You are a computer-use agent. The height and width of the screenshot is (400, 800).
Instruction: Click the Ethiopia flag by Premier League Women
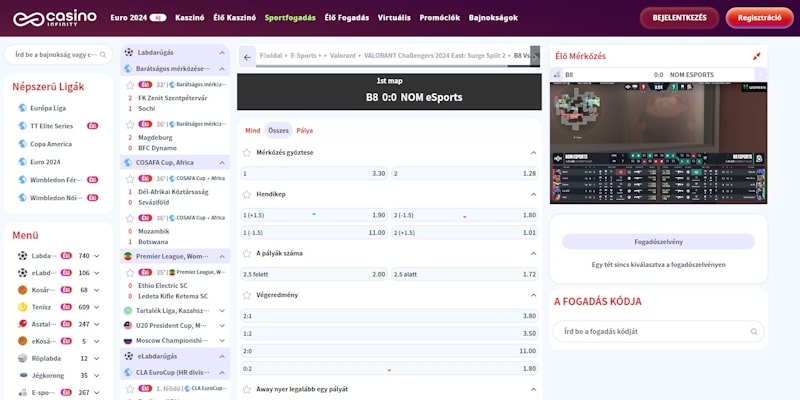128,256
